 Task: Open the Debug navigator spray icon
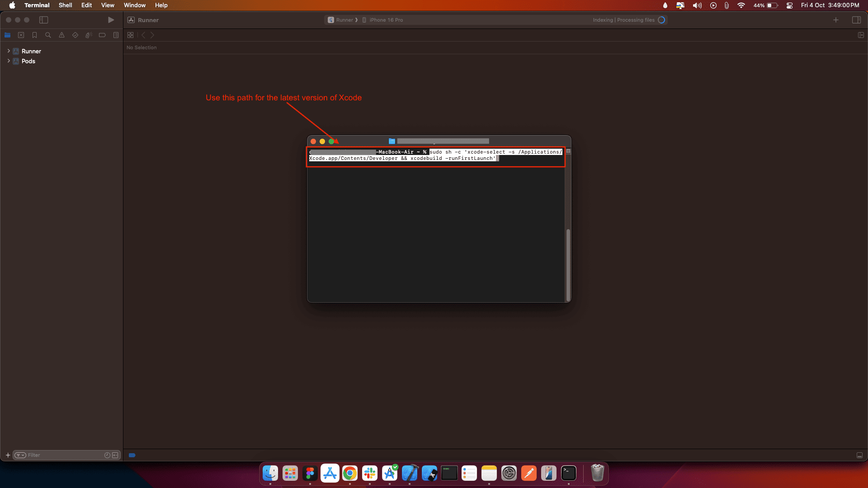(x=89, y=35)
